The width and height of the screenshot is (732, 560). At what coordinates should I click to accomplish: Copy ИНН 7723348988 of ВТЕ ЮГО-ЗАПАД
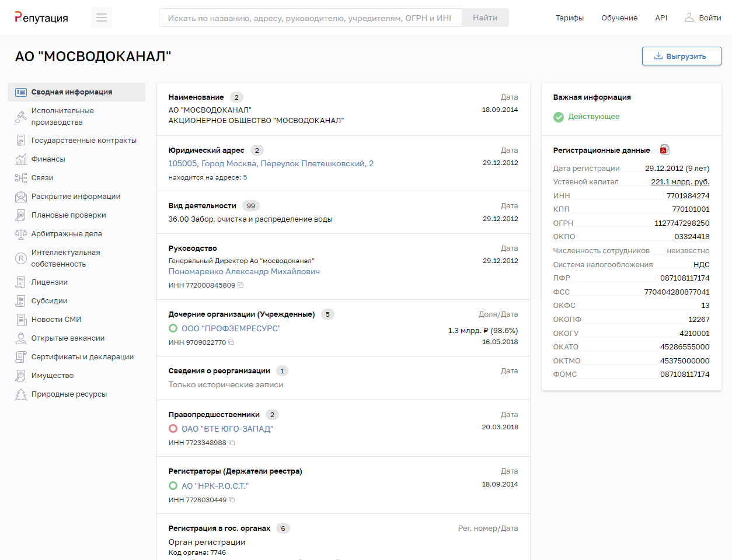(x=232, y=443)
